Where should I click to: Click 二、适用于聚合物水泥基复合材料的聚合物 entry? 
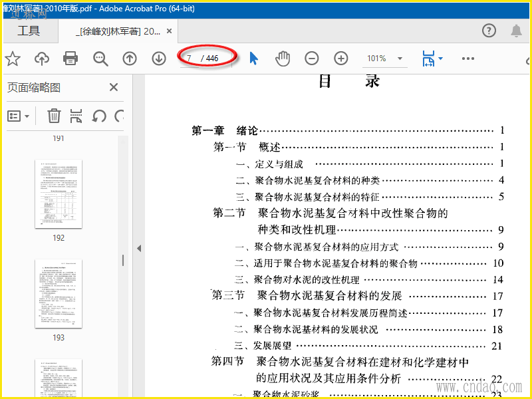pos(369,263)
